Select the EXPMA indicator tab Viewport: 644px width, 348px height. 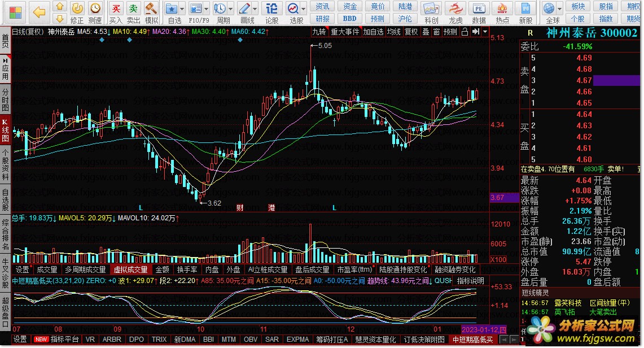[x=297, y=340]
